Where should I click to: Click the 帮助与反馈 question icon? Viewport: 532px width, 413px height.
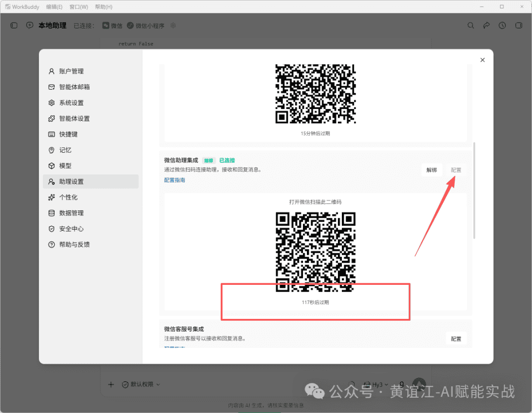point(52,244)
